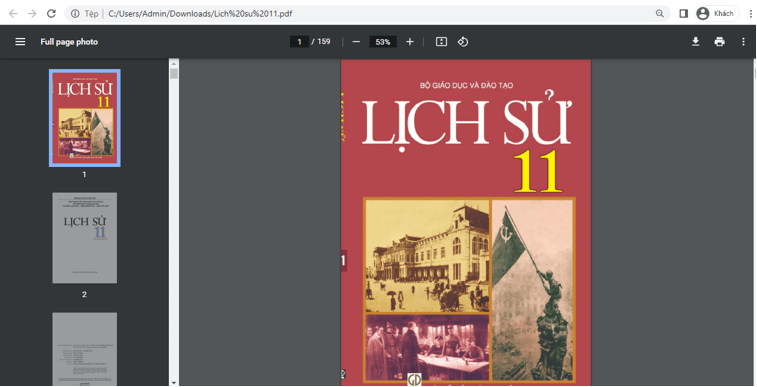Select page 2 thumbnail
Image resolution: width=757 pixels, height=387 pixels.
coord(84,238)
